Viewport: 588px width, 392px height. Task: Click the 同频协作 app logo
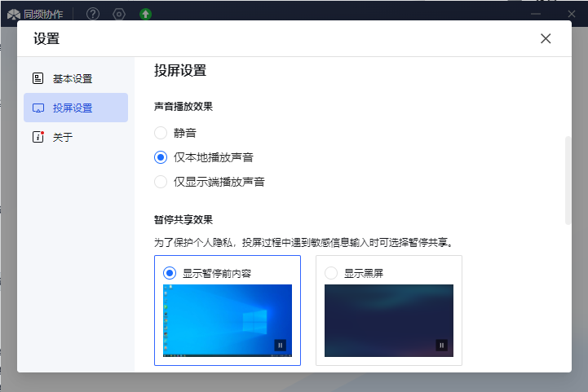pos(14,15)
